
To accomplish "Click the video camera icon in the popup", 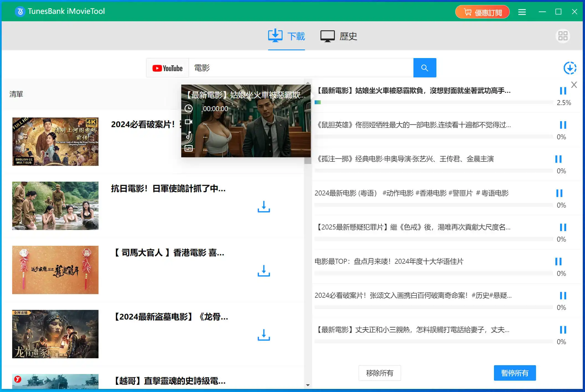I will pyautogui.click(x=188, y=122).
